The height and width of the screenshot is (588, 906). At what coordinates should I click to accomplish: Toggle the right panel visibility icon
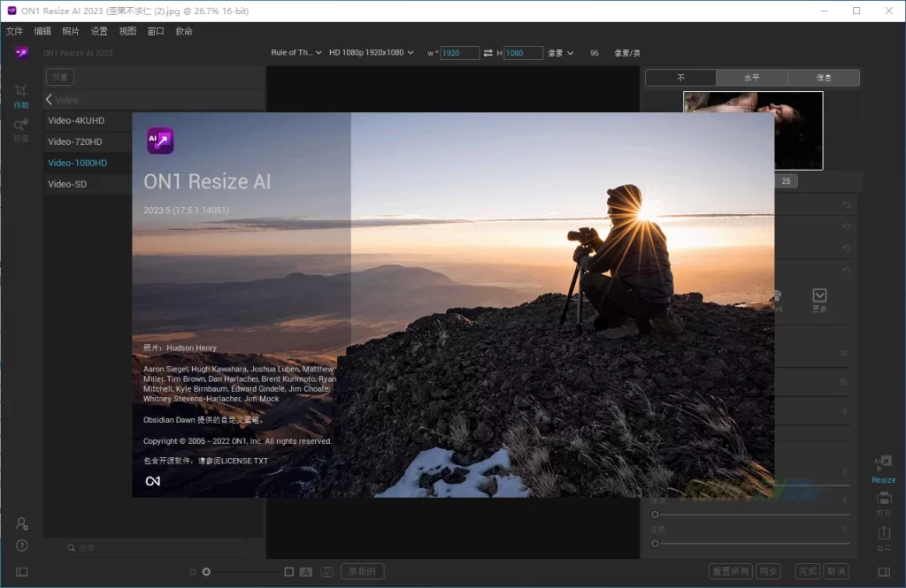tap(883, 572)
